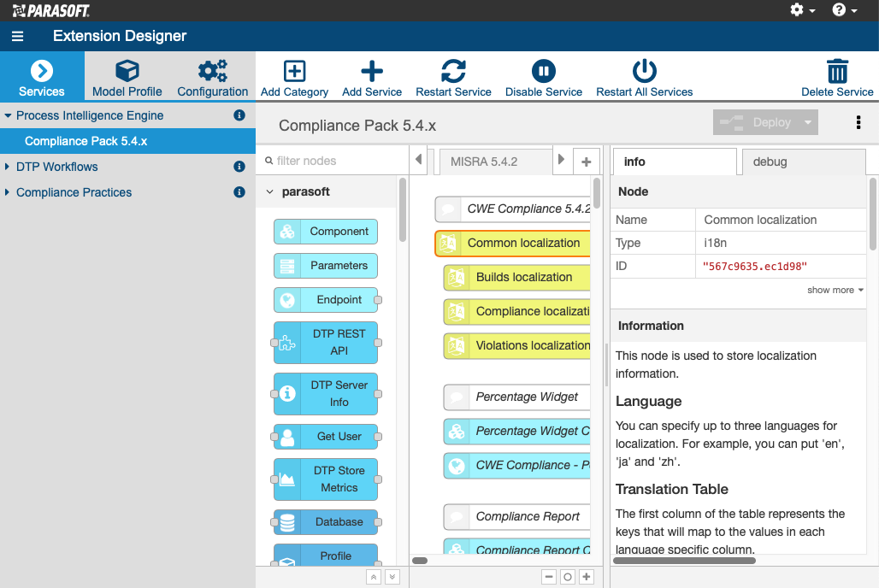Select the Profile palette node

click(326, 555)
